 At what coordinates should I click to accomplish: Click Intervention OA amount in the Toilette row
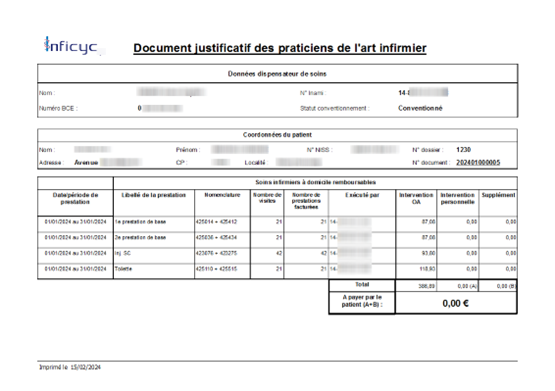(428, 269)
